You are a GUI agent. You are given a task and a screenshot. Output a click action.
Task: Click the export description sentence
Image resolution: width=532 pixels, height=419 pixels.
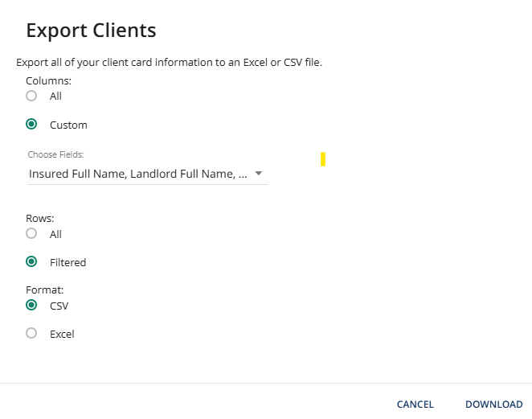169,62
